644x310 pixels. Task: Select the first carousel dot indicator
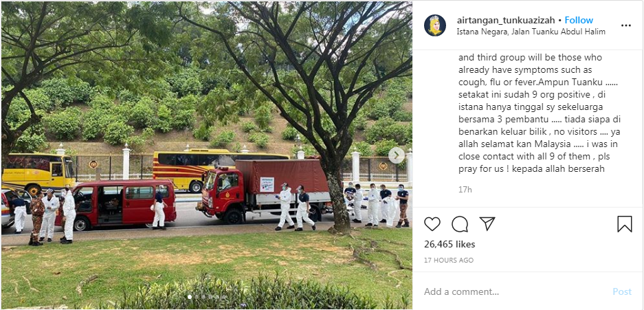click(x=190, y=297)
